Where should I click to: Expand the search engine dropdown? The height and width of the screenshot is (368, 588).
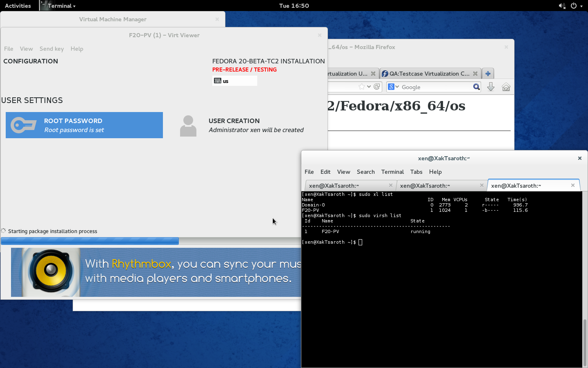point(393,87)
